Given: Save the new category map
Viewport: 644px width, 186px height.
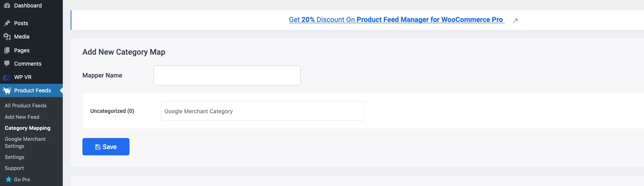Looking at the screenshot, I should point(106,147).
